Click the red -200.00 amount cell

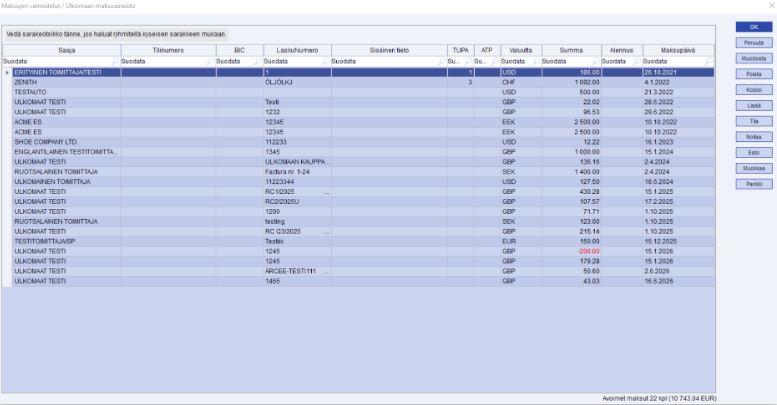click(571, 251)
